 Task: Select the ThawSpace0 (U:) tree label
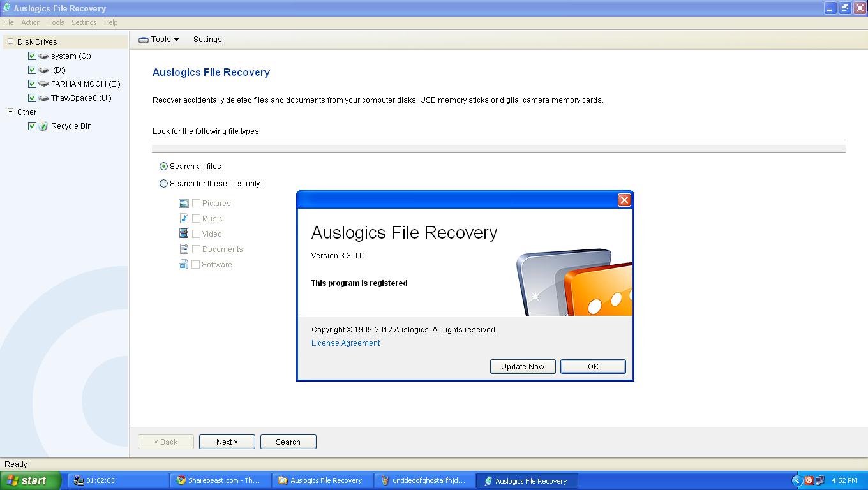click(x=81, y=98)
